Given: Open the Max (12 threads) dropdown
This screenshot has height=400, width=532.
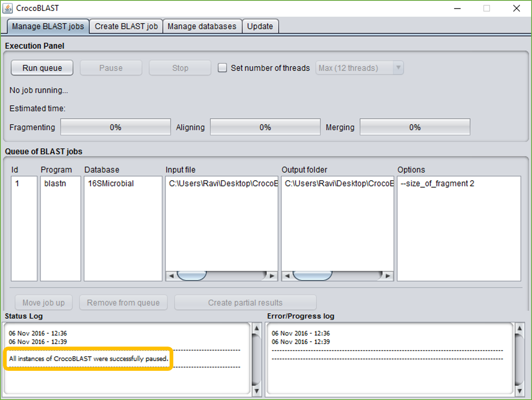Looking at the screenshot, I should tap(360, 68).
